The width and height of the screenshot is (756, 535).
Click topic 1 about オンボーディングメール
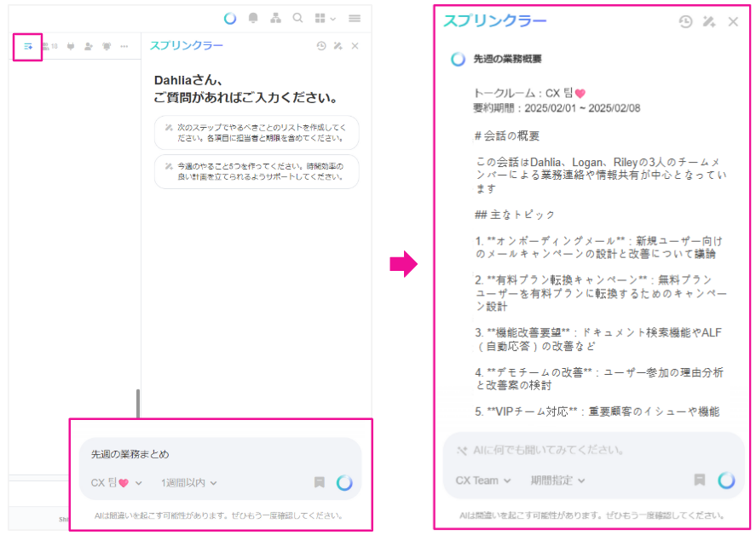[599, 247]
